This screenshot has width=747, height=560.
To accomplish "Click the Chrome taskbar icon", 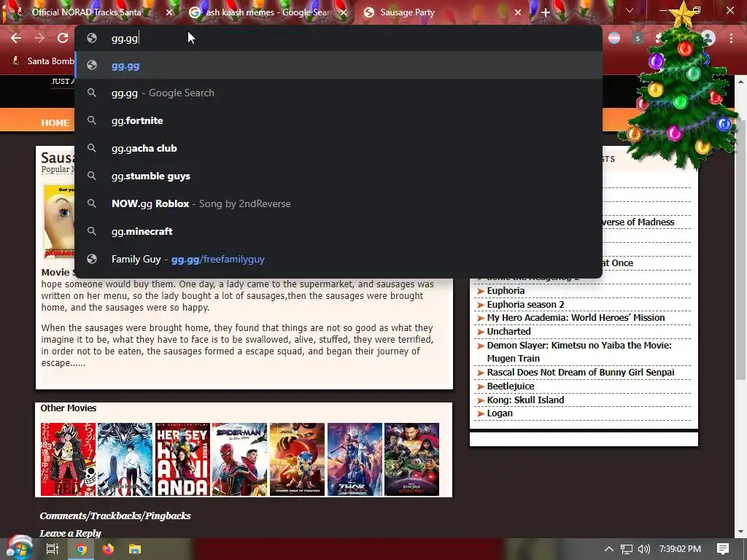I will (82, 549).
